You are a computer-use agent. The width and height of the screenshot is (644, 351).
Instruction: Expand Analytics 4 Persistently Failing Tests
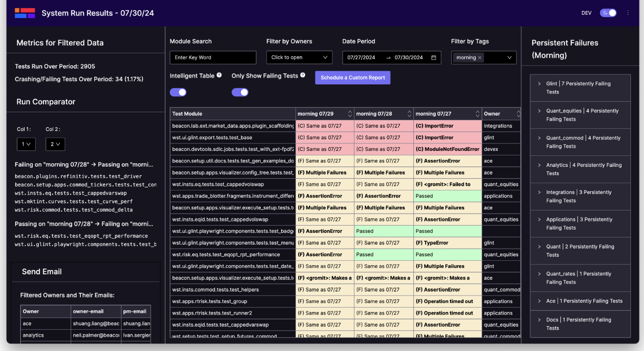tap(580, 169)
